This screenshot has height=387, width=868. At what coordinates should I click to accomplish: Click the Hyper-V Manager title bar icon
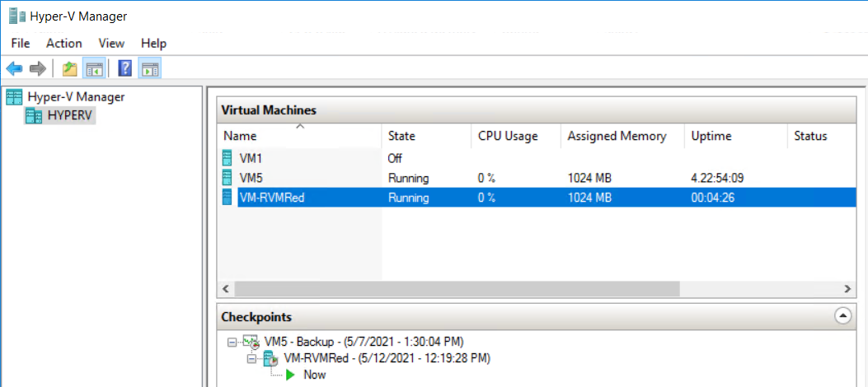tap(17, 16)
